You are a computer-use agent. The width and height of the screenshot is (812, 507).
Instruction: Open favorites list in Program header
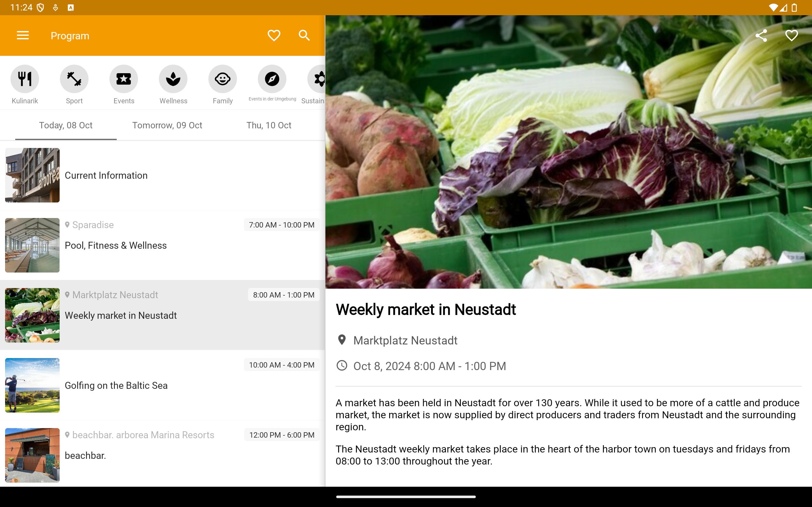274,35
